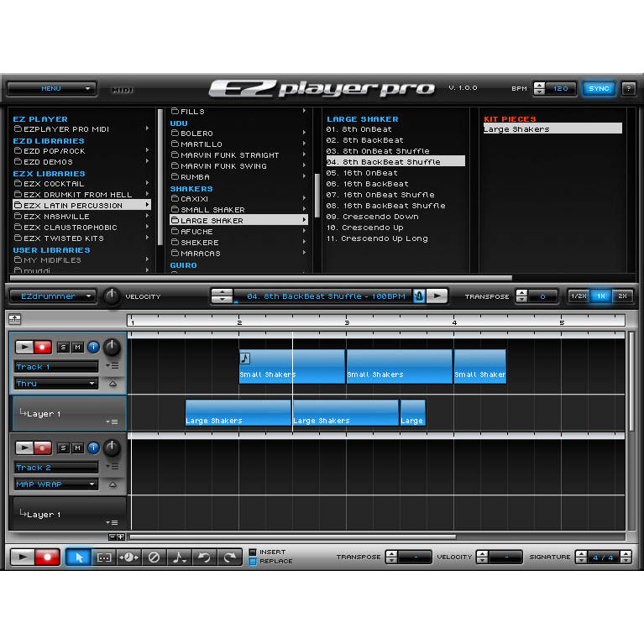
Task: Click the BPM stepper arrows
Action: coord(539,88)
